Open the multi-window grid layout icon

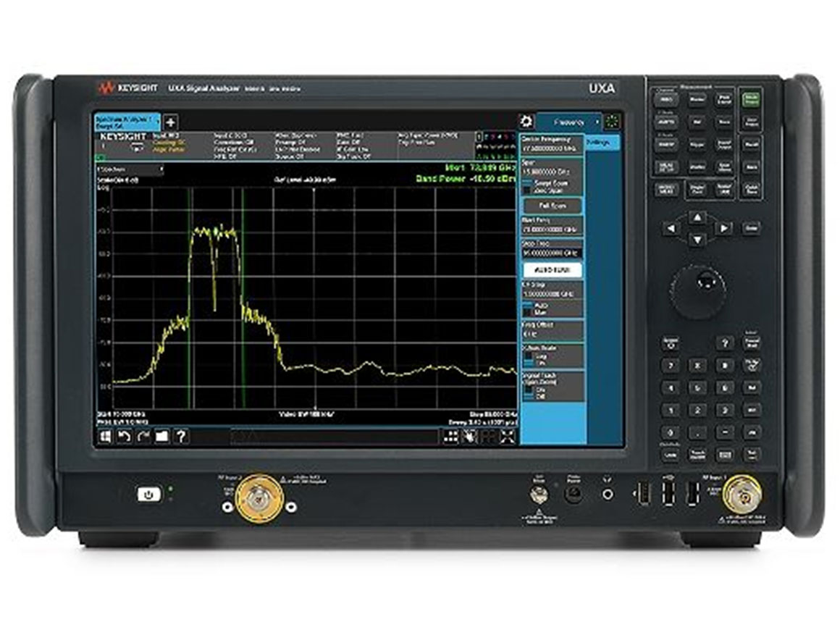[451, 437]
